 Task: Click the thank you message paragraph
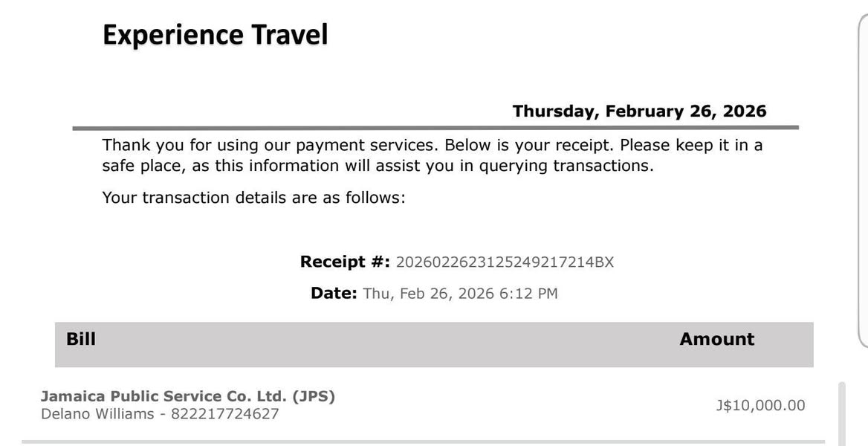tap(433, 155)
